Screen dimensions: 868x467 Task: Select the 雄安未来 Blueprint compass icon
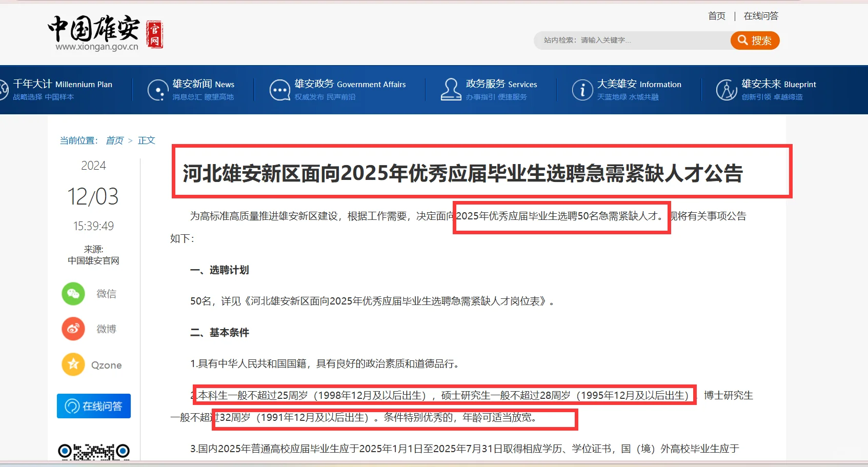726,89
